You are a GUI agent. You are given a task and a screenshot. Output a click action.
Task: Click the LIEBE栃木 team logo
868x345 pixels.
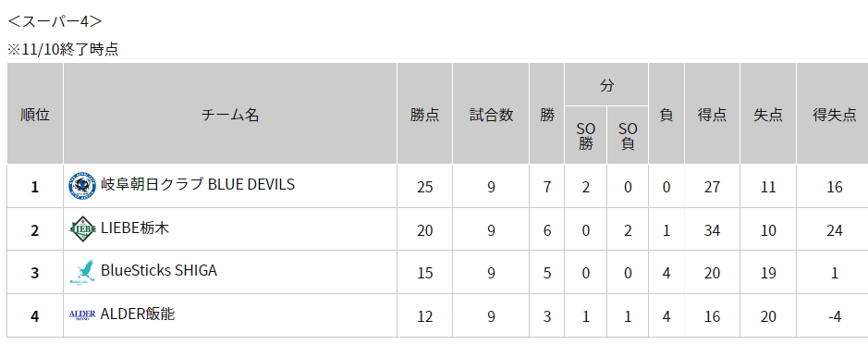pyautogui.click(x=82, y=229)
